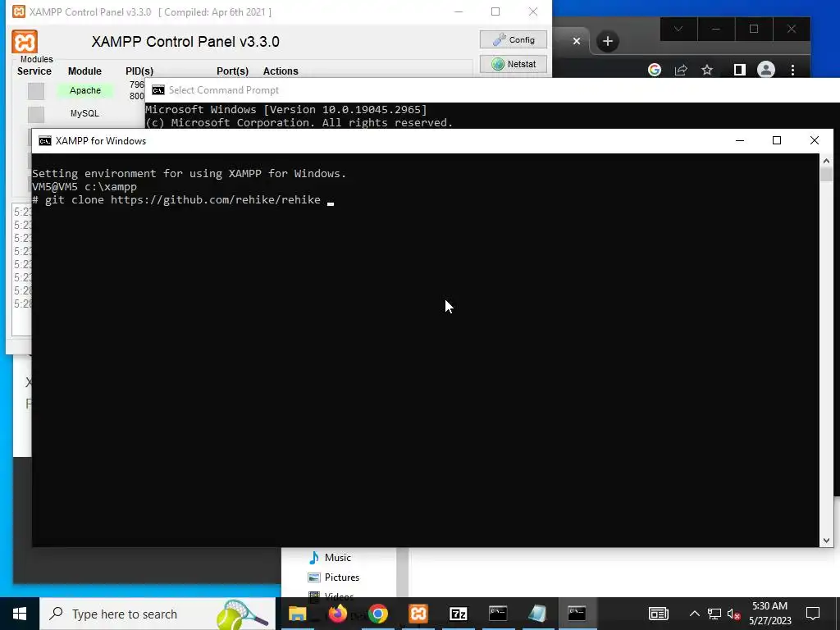Click the XAMPP logo in Control Panel
Viewport: 840px width, 630px height.
25,42
